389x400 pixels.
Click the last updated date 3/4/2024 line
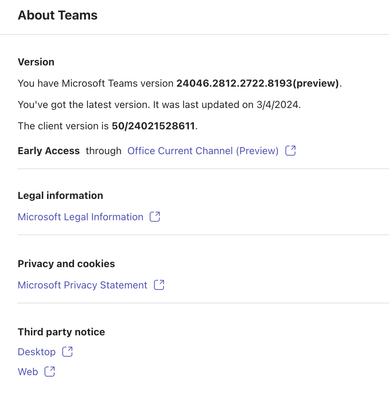(159, 105)
